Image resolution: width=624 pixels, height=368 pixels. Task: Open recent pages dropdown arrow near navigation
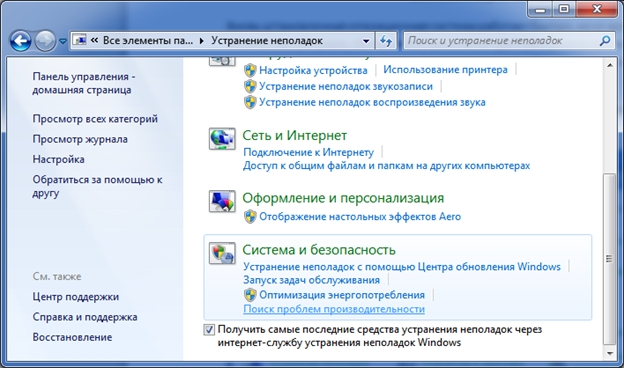(63, 41)
